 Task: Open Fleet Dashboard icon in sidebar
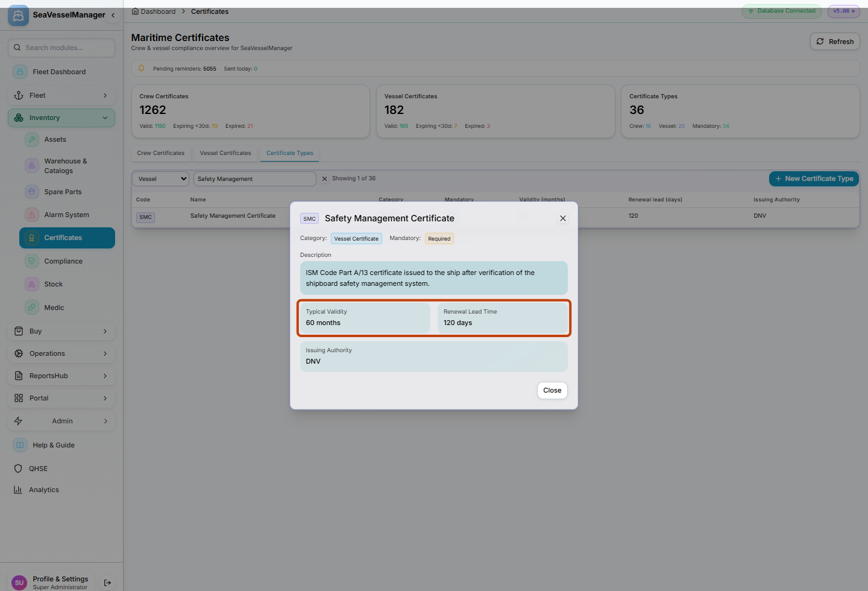pos(20,72)
